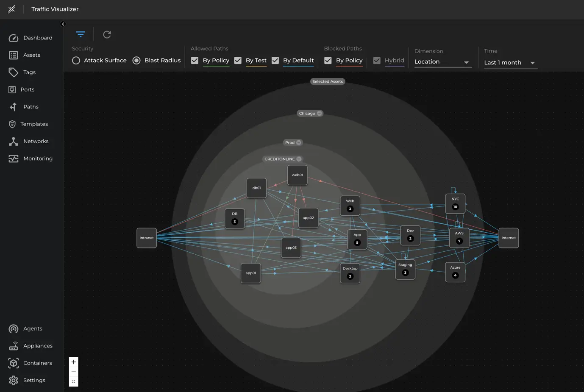Toggle the filter panel icon
Image resolution: width=584 pixels, height=392 pixels.
pos(81,34)
